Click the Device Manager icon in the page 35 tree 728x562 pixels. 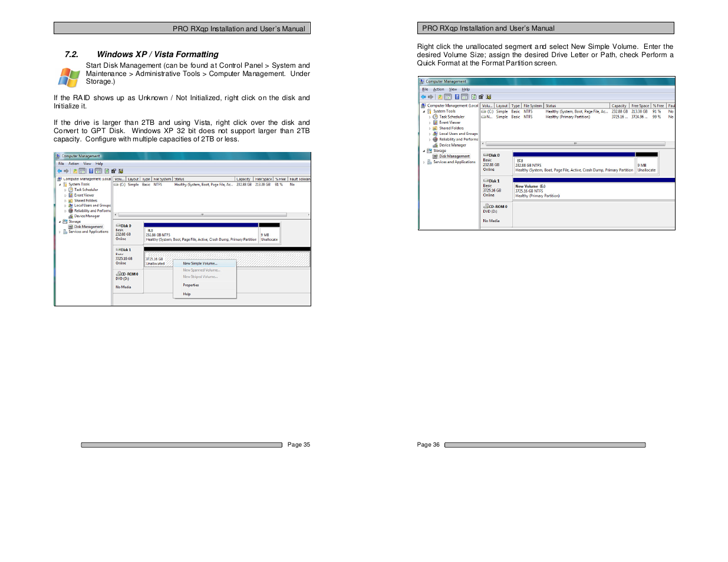point(71,216)
